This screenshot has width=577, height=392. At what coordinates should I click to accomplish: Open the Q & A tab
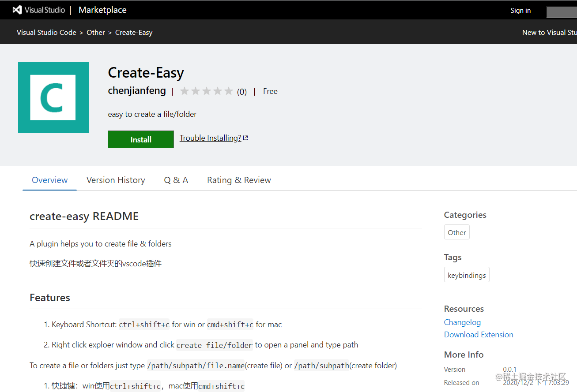tap(176, 180)
